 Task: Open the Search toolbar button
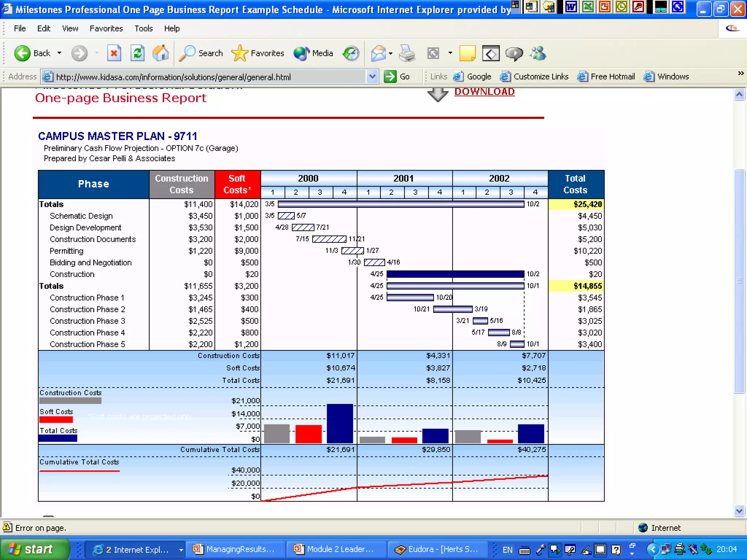(201, 54)
